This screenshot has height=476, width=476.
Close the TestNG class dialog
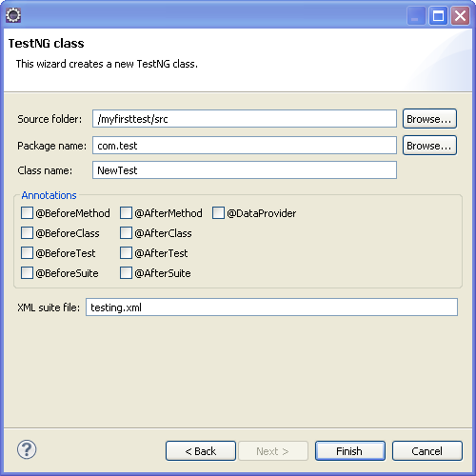460,15
